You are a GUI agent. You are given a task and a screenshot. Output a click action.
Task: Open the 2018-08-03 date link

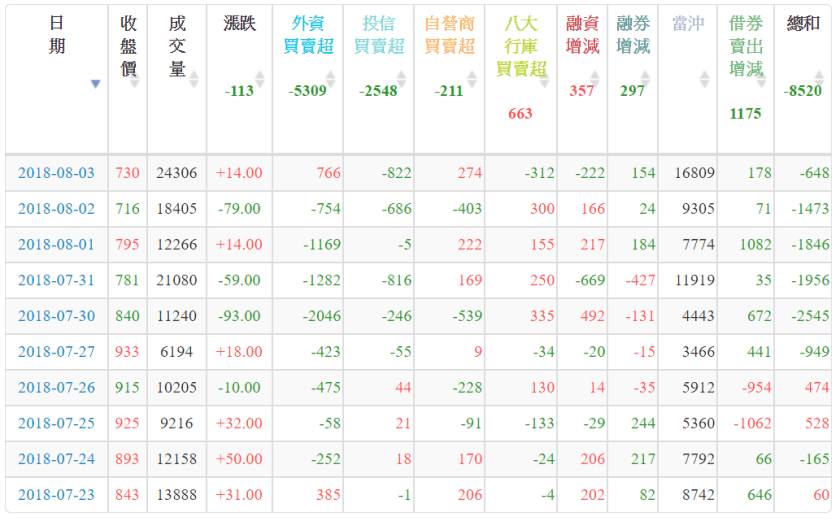click(56, 173)
